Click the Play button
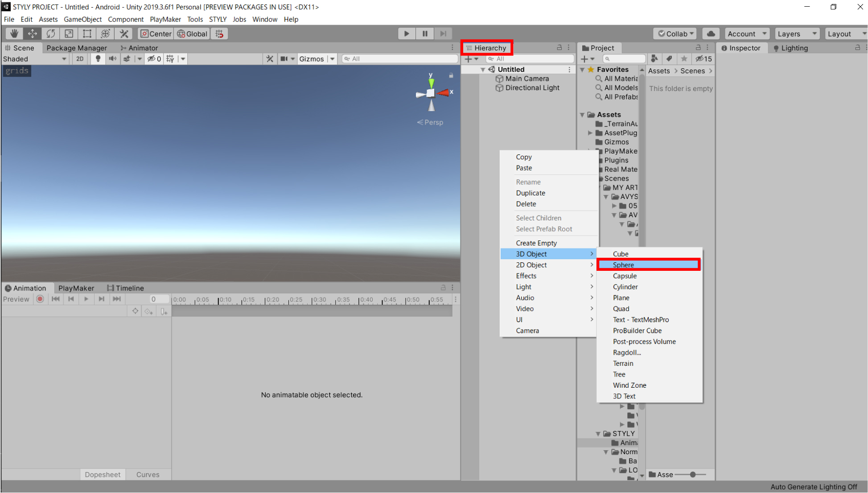Screen dimensions: 868x493 coord(406,33)
